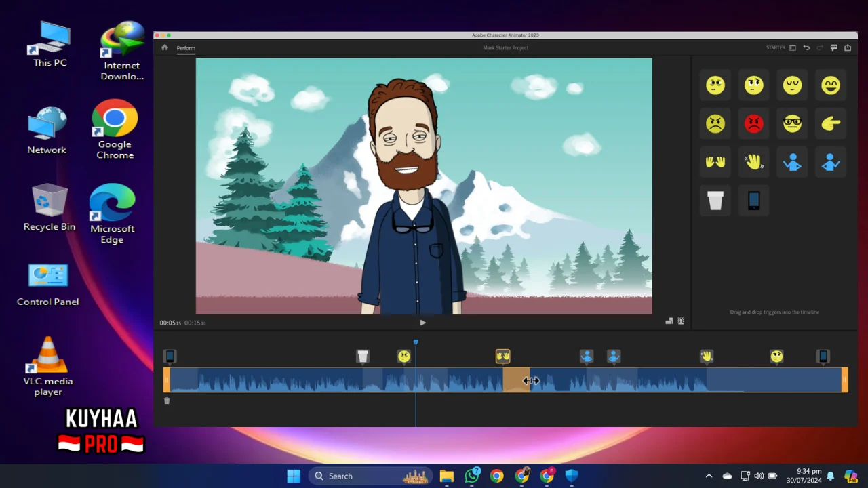Screen dimensions: 868x488
Task: Select the phone trigger at timeline start
Action: pos(170,357)
